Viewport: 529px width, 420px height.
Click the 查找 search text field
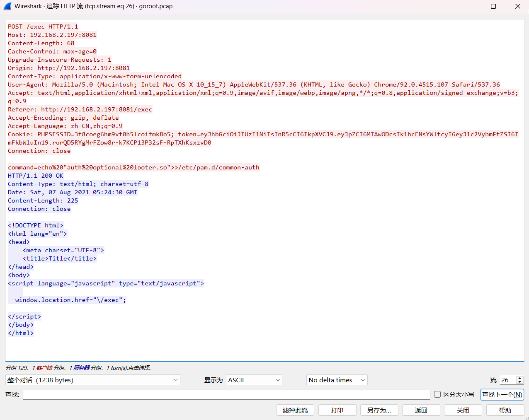[226, 394]
